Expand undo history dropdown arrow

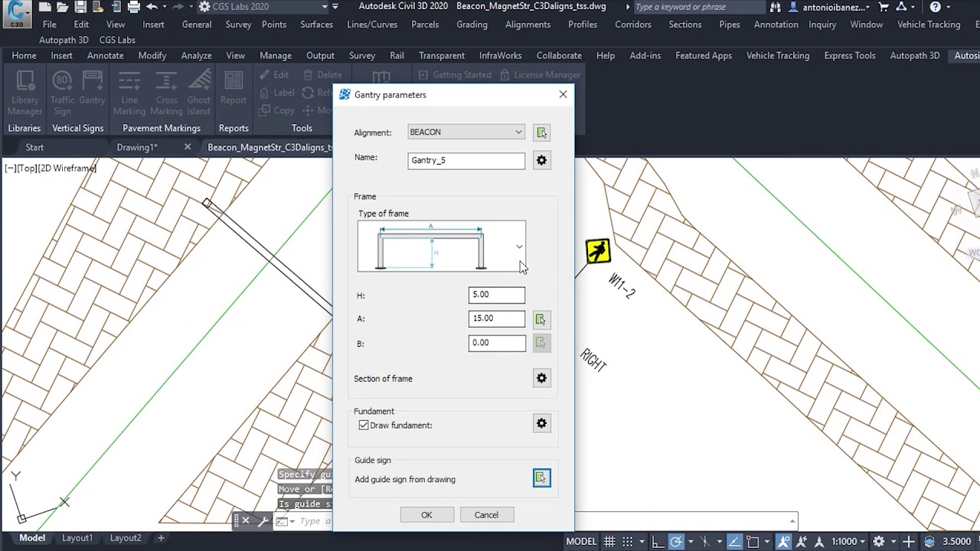point(166,7)
